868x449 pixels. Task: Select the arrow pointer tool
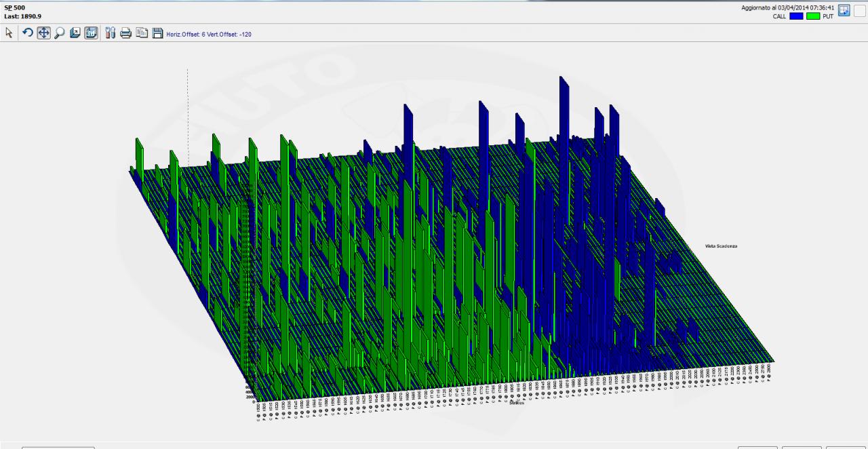[9, 33]
